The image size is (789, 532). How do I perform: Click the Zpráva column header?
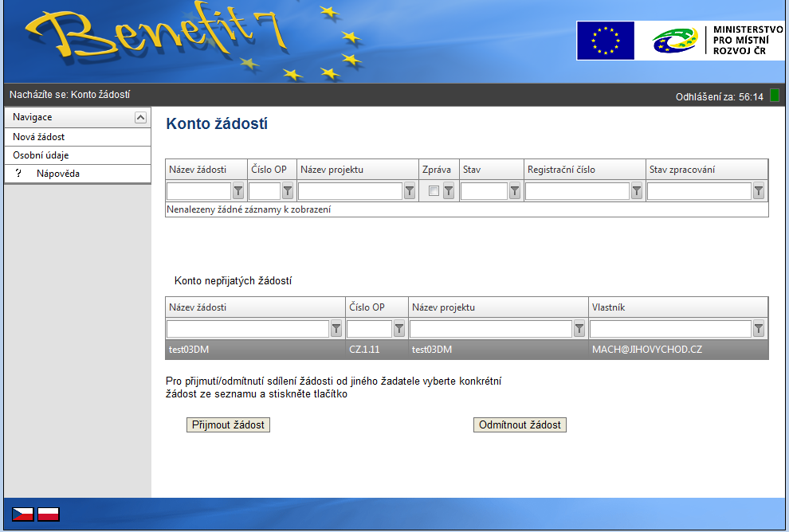pos(439,170)
